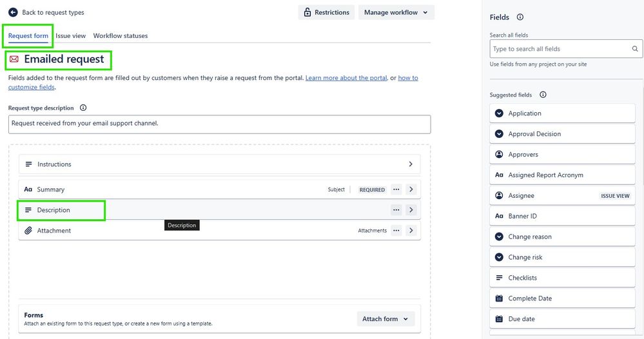The width and height of the screenshot is (644, 339).
Task: Click the Attachment field label
Action: 54,231
